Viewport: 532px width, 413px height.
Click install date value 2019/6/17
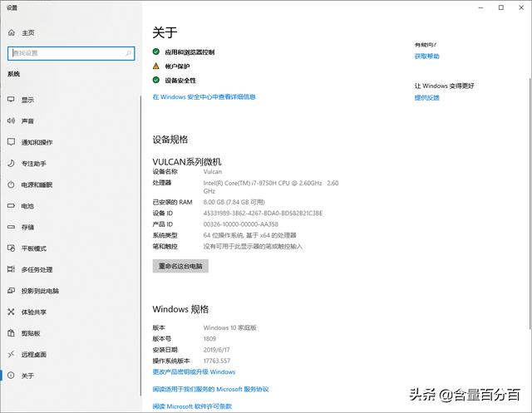click(x=216, y=350)
